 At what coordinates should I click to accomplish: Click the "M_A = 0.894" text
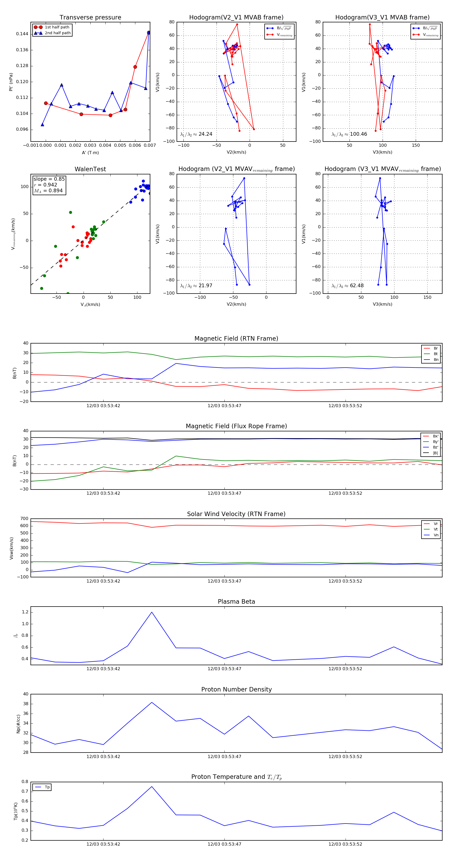[48, 191]
